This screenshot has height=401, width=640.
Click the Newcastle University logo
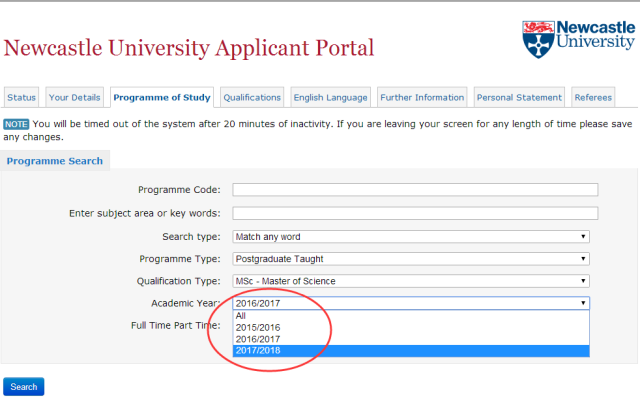point(578,39)
